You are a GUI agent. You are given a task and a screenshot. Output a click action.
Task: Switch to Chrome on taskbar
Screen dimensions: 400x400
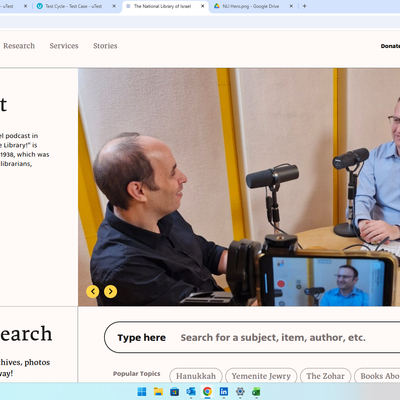point(207,392)
